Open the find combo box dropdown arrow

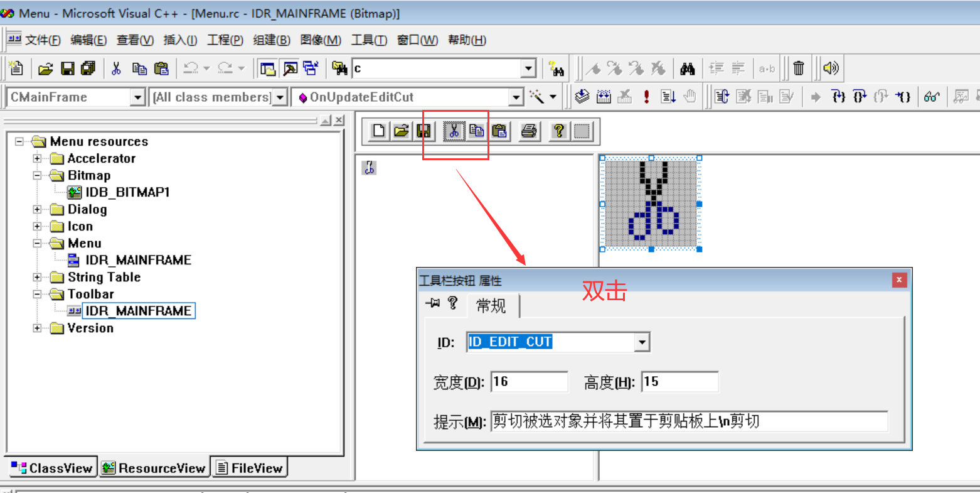(x=529, y=68)
